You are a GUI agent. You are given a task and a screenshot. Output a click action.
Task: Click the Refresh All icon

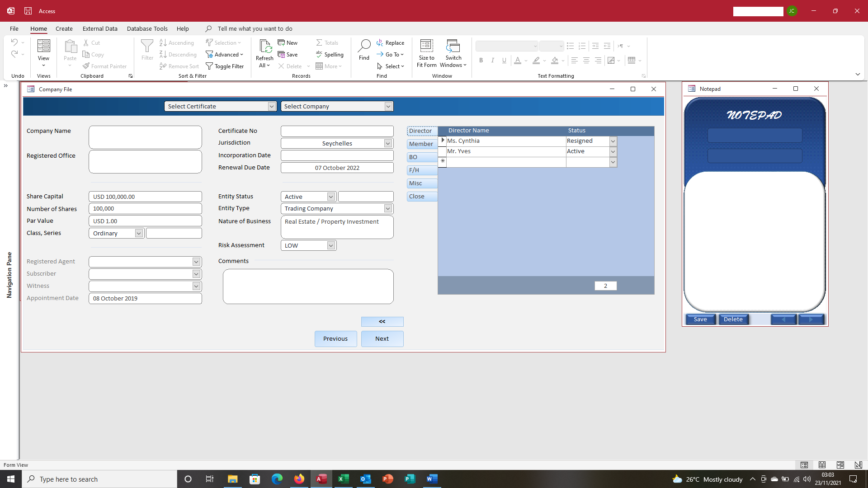[x=264, y=47]
